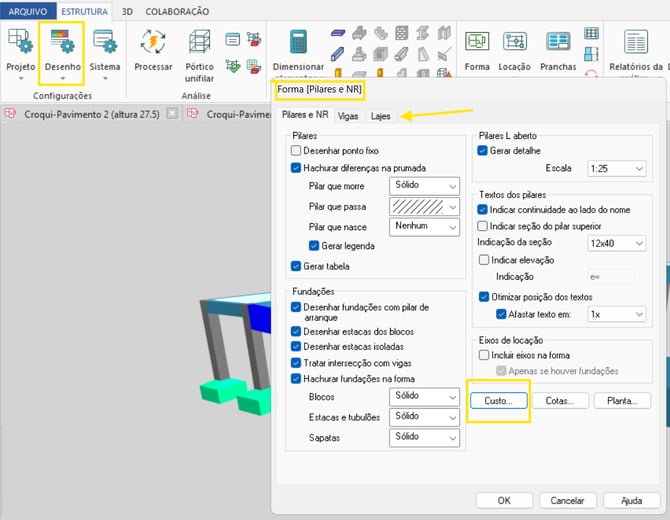
Task: Open the COLABORAÇÃO ribbon tab
Action: tap(177, 12)
